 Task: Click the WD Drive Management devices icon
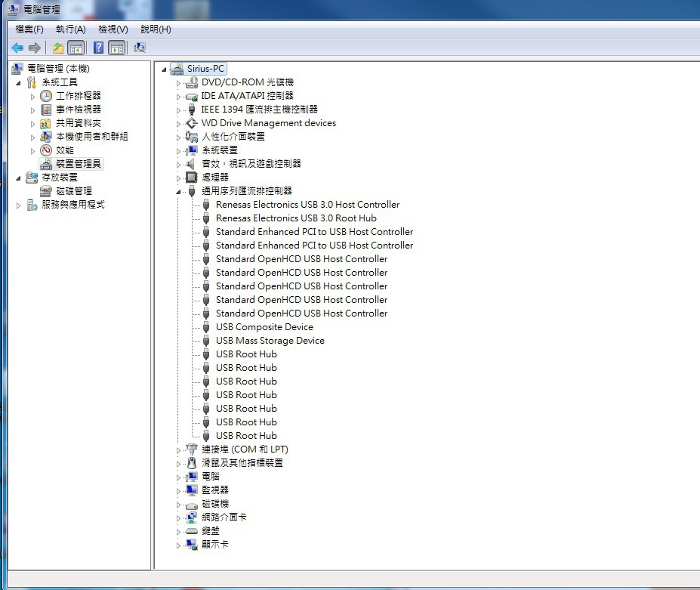coord(192,123)
